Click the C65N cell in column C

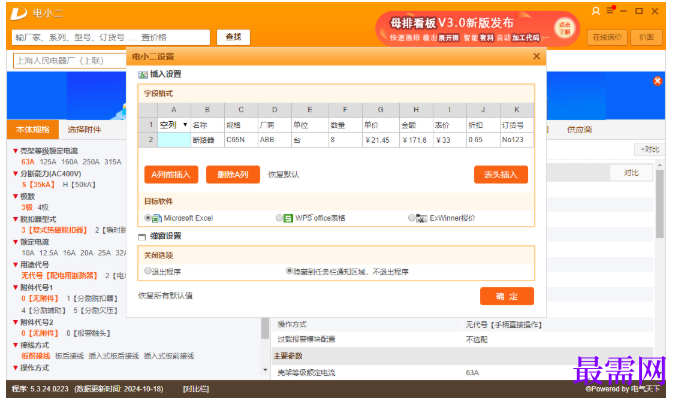pyautogui.click(x=241, y=140)
